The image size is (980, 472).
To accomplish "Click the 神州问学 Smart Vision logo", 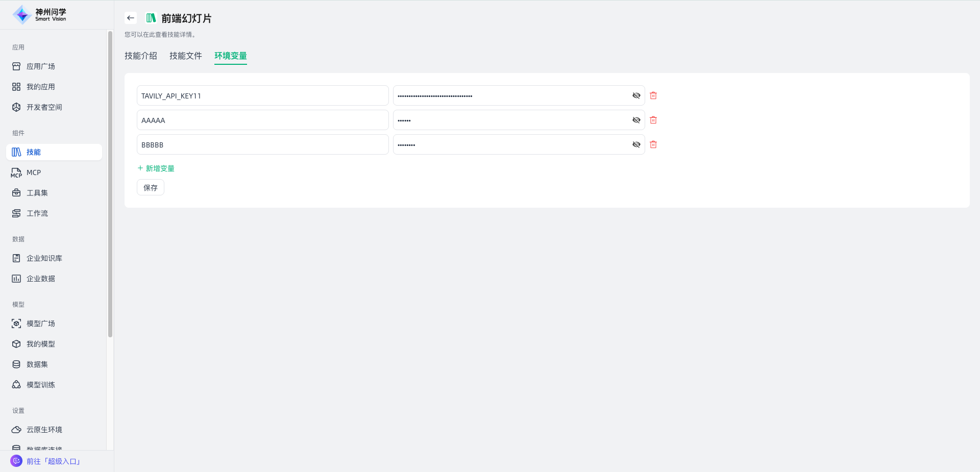I will [x=40, y=15].
